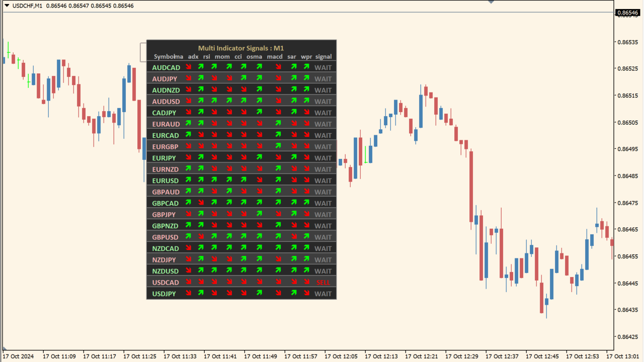Click the mom arrow in the EURUSD row
The width and height of the screenshot is (644, 362).
click(x=229, y=179)
